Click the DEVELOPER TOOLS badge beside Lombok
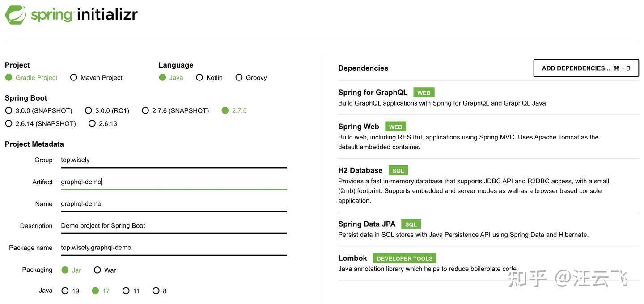 (x=404, y=258)
